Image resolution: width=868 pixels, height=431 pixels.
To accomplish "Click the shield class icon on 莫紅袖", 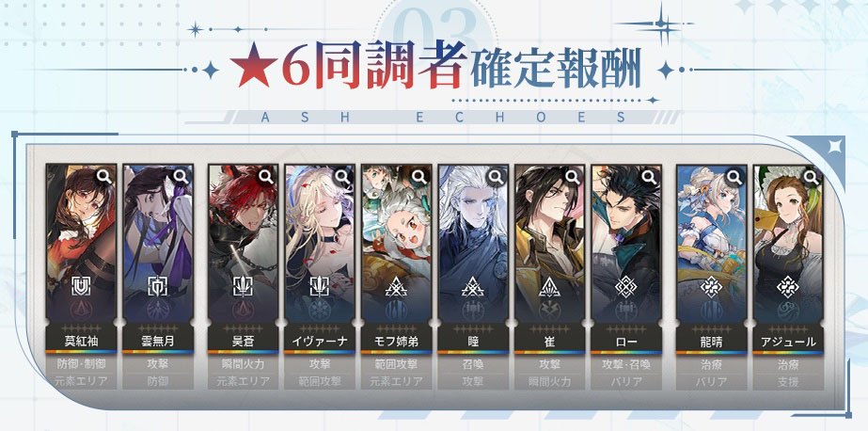I will click(81, 286).
